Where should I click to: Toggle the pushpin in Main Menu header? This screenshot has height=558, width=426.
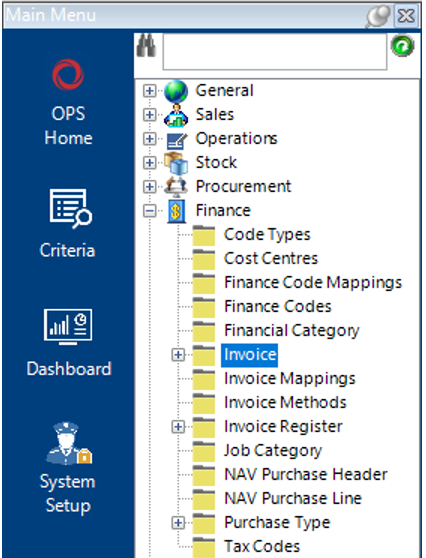378,16
